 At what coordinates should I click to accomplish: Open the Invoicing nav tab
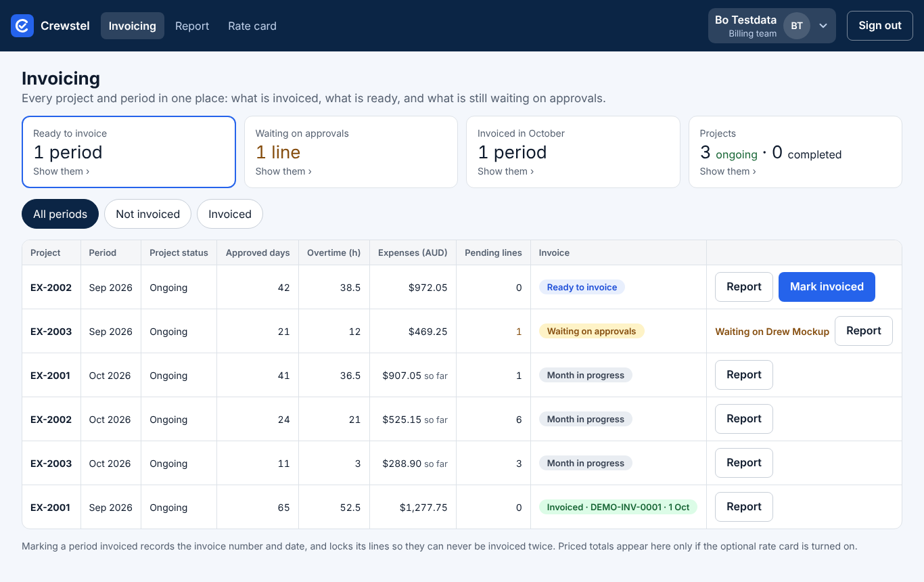[x=133, y=26]
